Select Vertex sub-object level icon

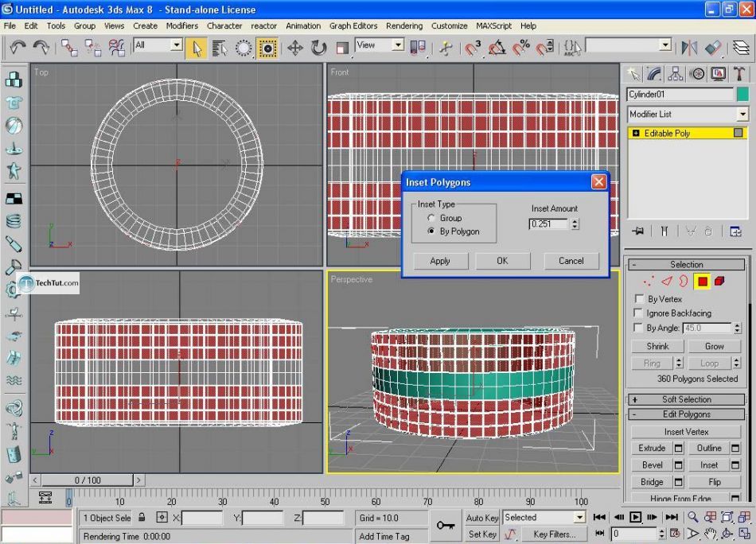pyautogui.click(x=649, y=282)
